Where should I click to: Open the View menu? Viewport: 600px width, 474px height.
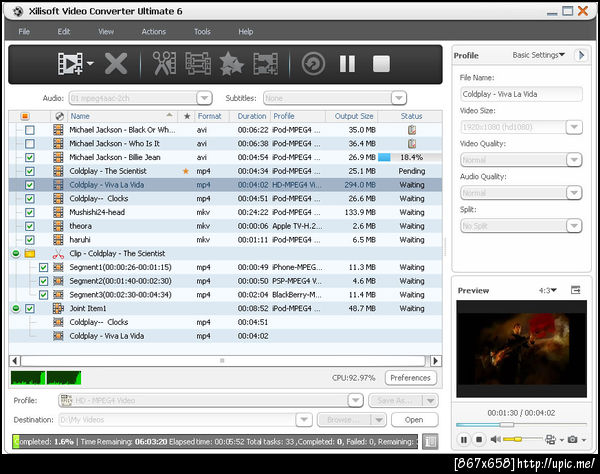point(106,31)
